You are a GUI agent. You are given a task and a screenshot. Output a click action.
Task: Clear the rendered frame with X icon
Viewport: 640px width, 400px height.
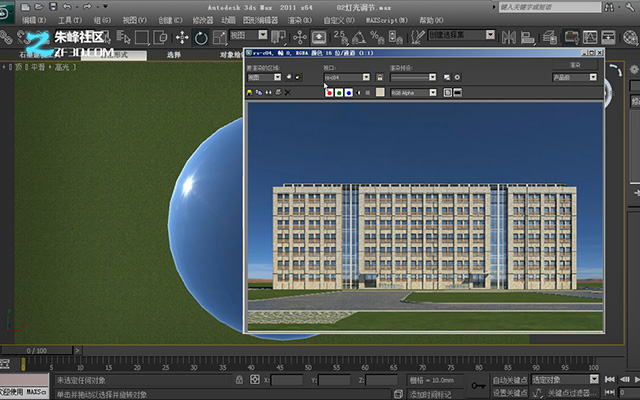[288, 93]
